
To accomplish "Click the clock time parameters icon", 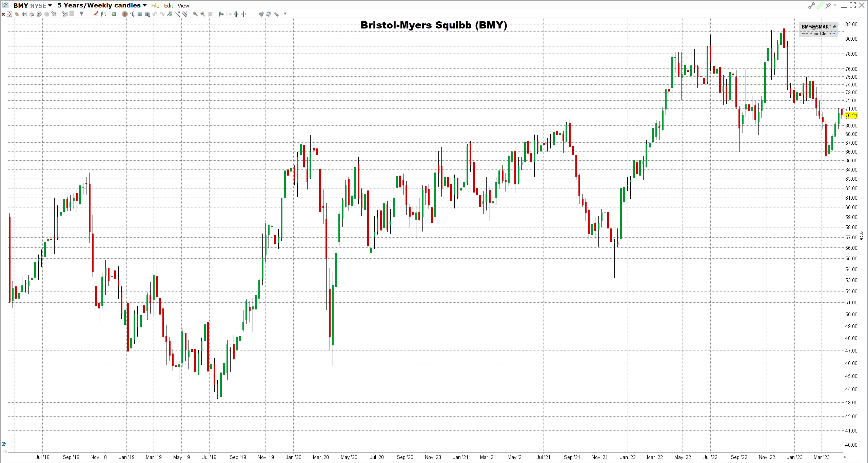I will [39, 14].
